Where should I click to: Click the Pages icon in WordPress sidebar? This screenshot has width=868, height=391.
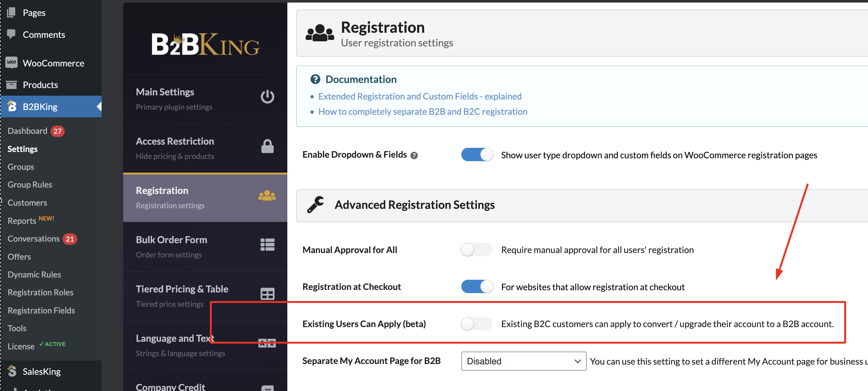11,12
